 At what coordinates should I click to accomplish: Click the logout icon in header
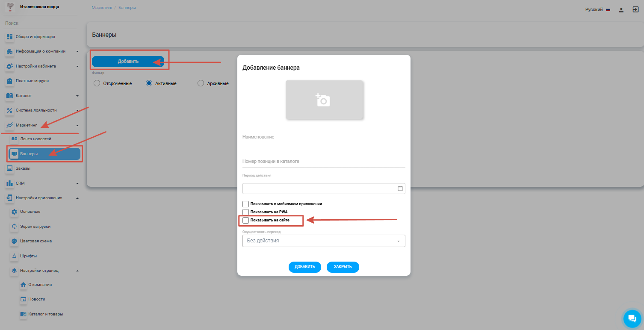click(635, 9)
